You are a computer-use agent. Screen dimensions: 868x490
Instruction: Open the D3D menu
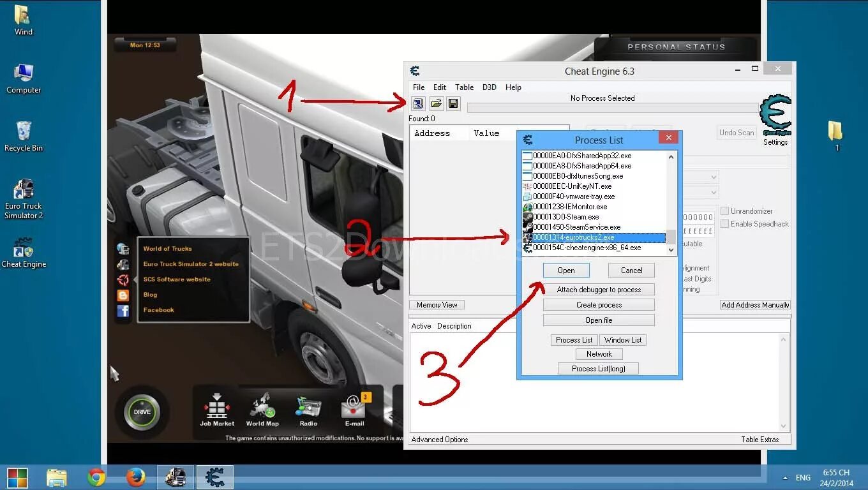[x=489, y=87]
